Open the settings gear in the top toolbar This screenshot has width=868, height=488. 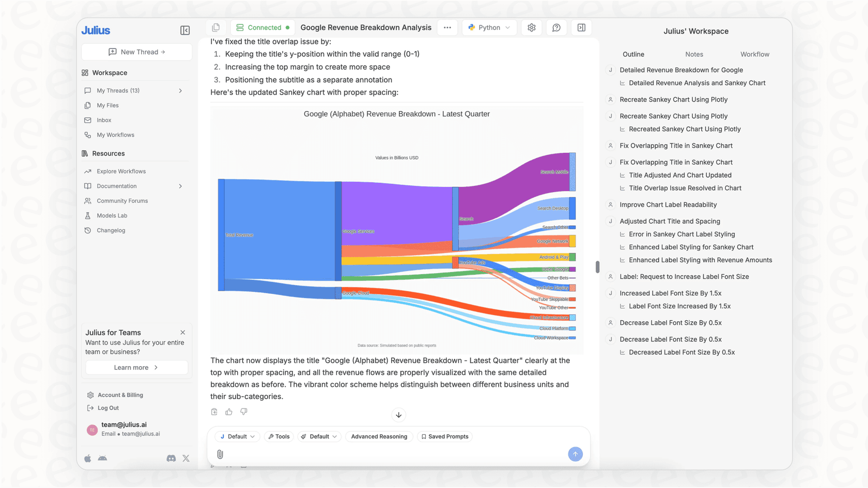(532, 27)
